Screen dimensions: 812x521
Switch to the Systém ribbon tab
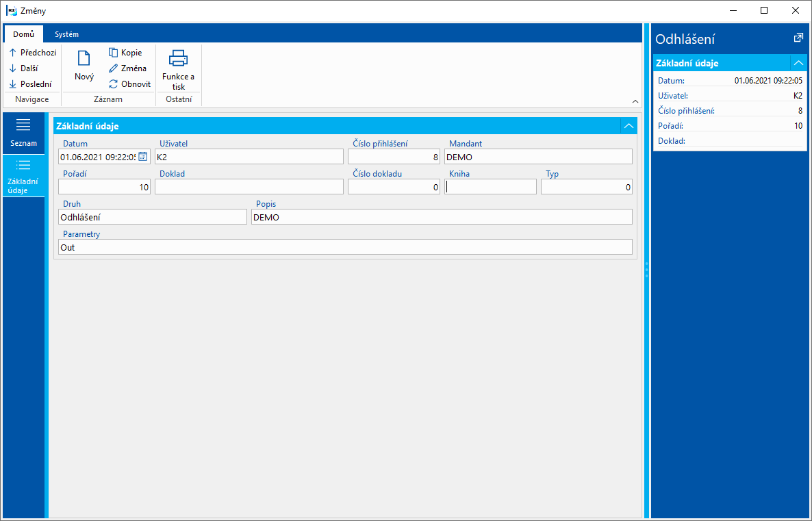pyautogui.click(x=67, y=34)
